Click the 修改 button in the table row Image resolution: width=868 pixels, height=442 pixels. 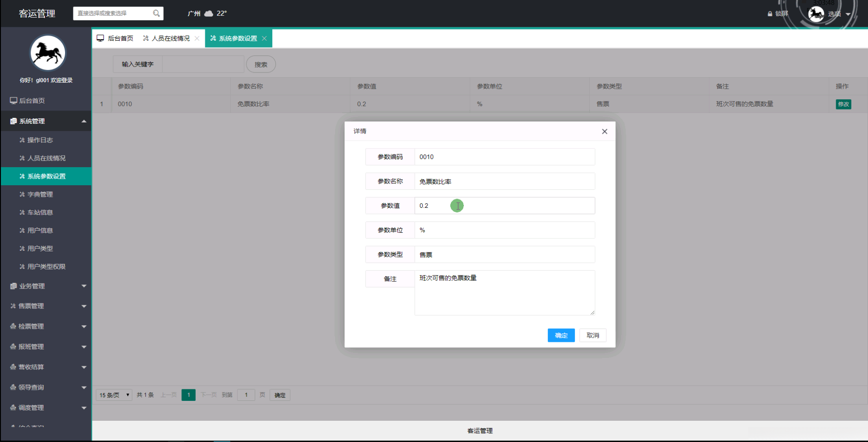[843, 104]
